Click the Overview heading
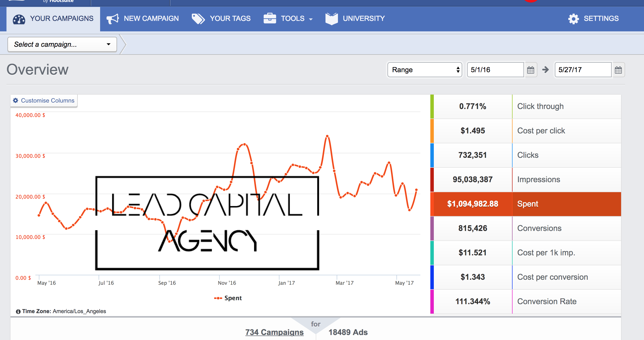 (x=38, y=69)
